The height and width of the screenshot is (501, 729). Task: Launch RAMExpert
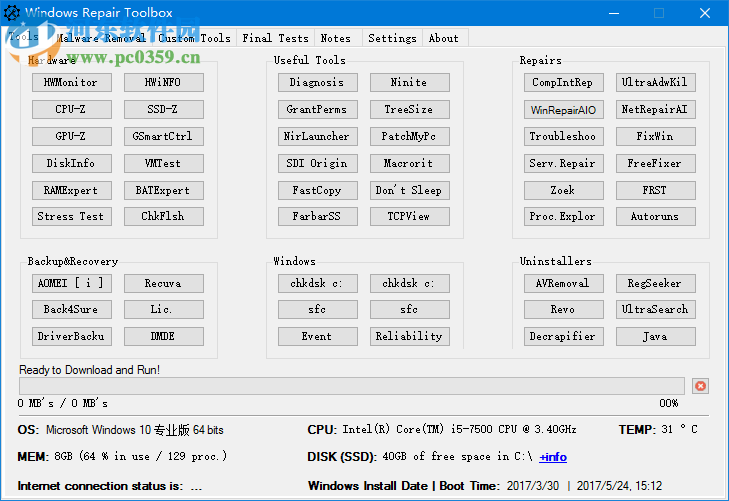click(x=72, y=190)
